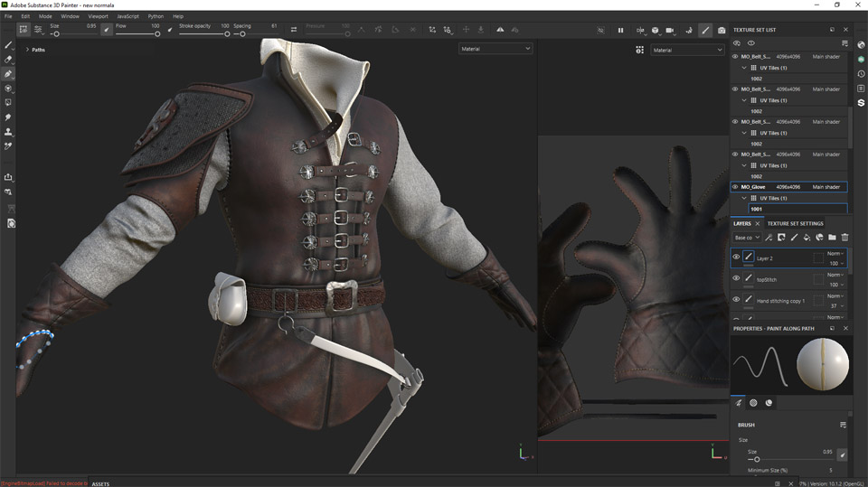Image resolution: width=868 pixels, height=487 pixels.
Task: Click the symmetry icon in top toolbar
Action: click(500, 30)
